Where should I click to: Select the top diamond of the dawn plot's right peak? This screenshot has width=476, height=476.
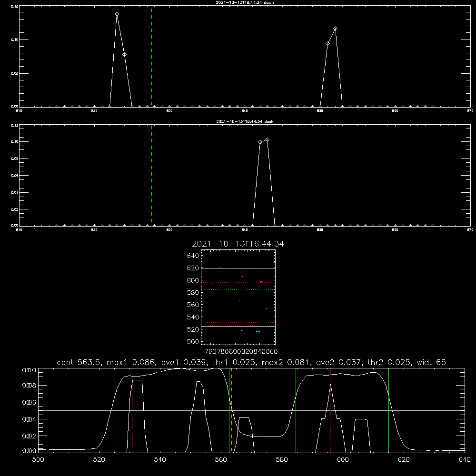336,29
